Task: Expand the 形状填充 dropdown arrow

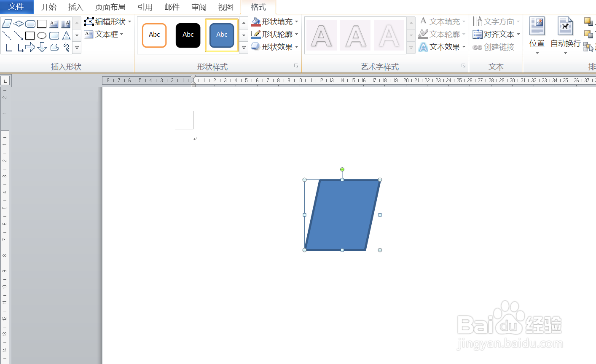Action: (x=297, y=21)
